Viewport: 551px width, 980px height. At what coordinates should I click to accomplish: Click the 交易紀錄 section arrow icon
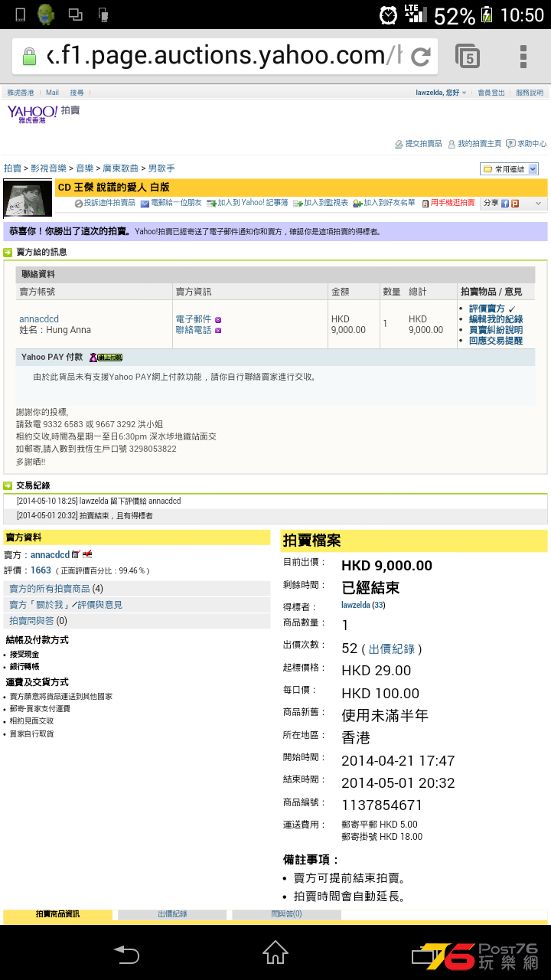click(8, 485)
